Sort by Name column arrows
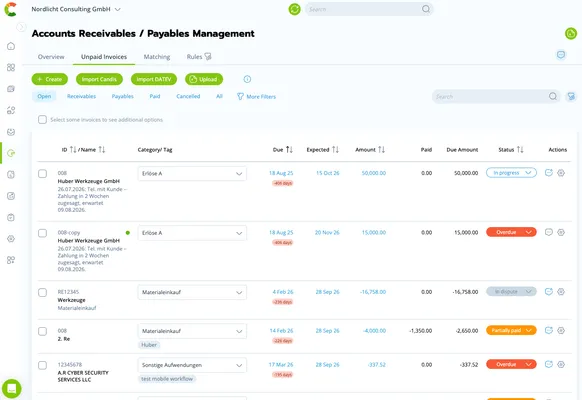 pos(102,150)
